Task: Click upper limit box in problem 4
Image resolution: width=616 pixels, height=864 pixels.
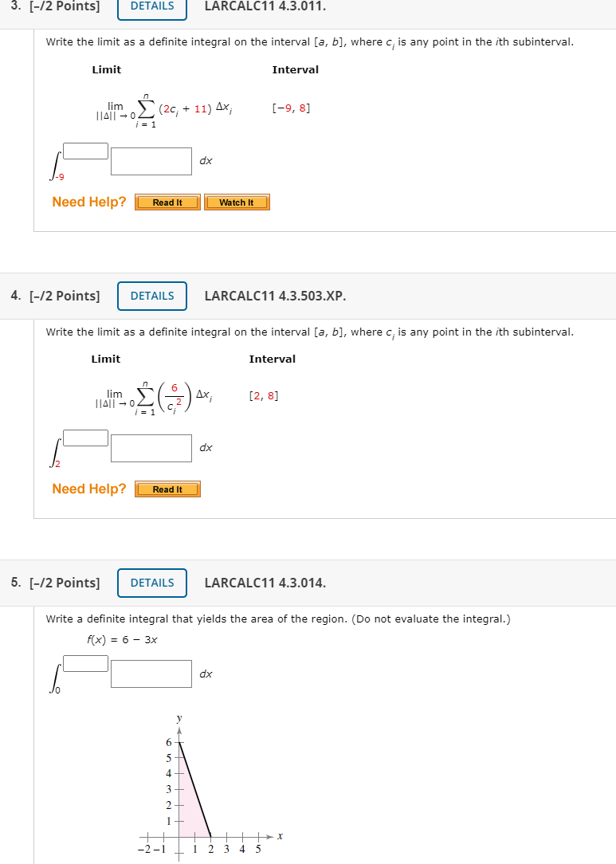Action: coord(84,437)
